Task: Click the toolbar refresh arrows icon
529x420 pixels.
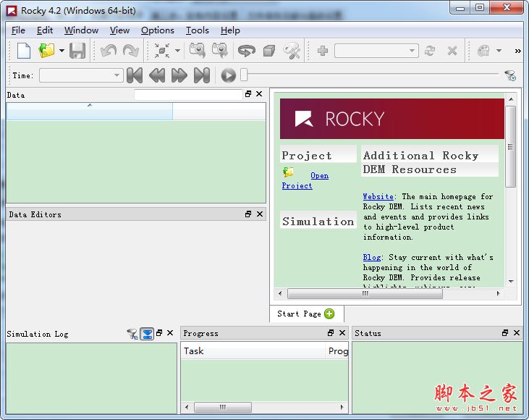Action: point(429,51)
